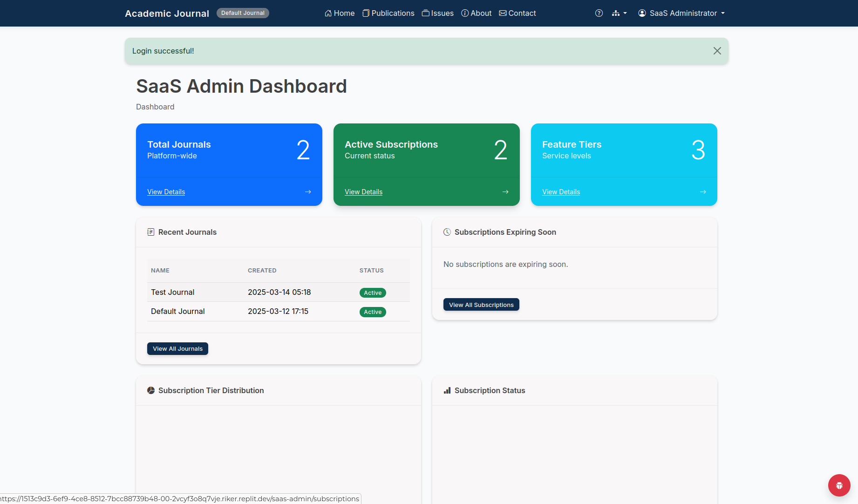Image resolution: width=858 pixels, height=504 pixels.
Task: Click the Feature Tiers count number 3
Action: (x=698, y=150)
